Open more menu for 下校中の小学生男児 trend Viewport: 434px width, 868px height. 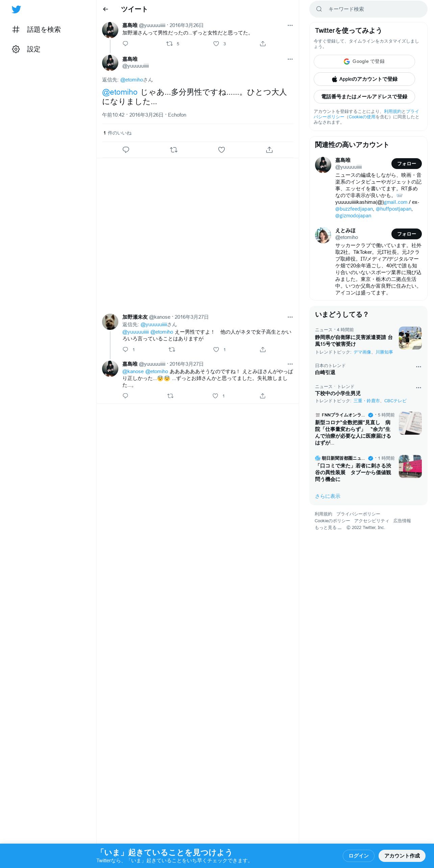[x=418, y=388]
